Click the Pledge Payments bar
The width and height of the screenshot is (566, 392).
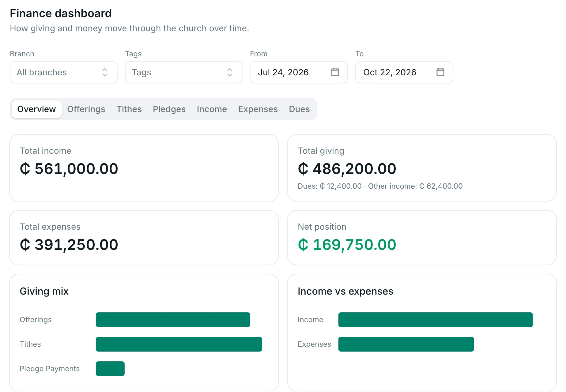point(110,369)
